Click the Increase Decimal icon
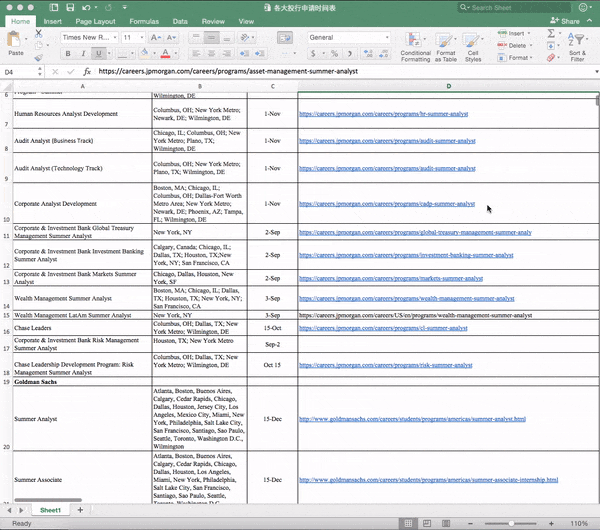Image resolution: width=600 pixels, height=530 pixels. pyautogui.click(x=368, y=54)
